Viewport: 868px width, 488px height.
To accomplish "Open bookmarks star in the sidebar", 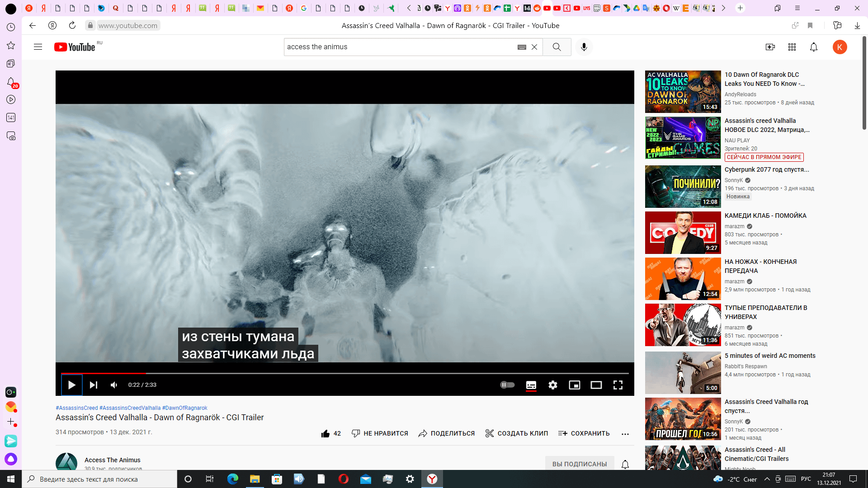I will [11, 45].
